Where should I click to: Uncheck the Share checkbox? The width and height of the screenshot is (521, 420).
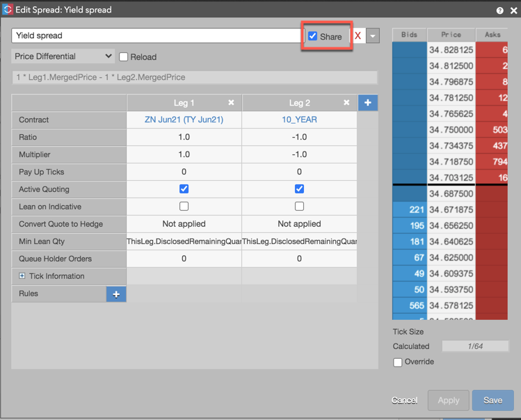312,36
